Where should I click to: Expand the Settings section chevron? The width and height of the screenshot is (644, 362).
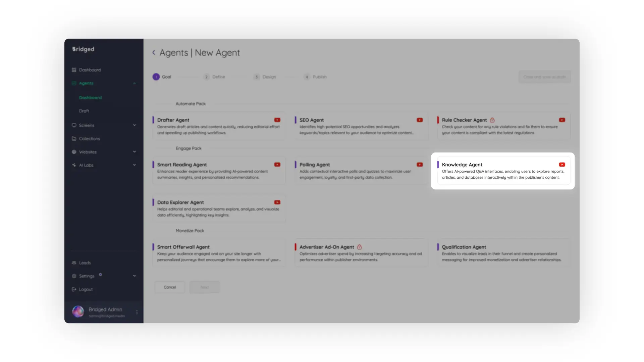click(134, 276)
